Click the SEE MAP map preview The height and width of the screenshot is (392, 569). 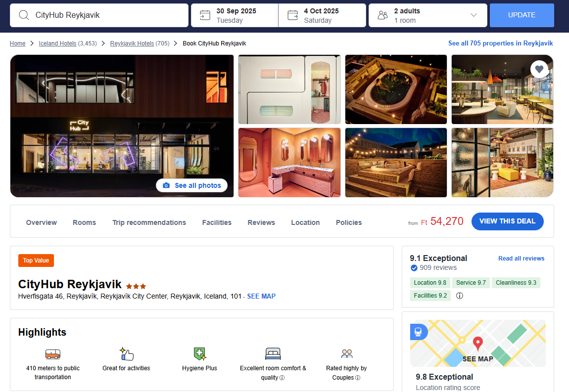(478, 344)
